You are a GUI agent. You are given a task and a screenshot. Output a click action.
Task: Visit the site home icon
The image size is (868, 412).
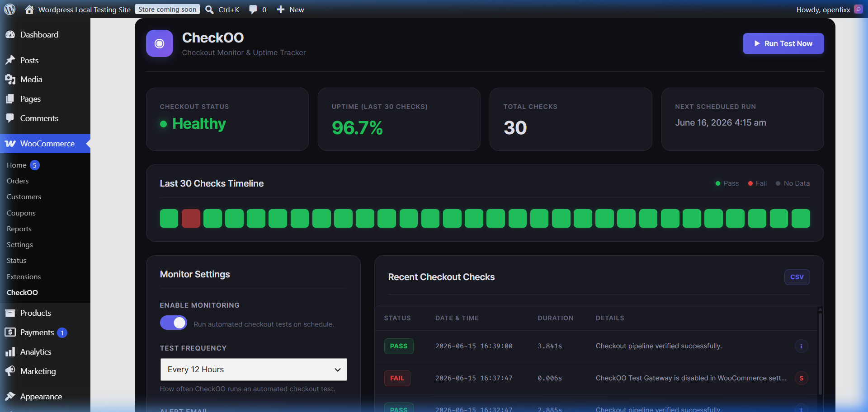click(29, 9)
